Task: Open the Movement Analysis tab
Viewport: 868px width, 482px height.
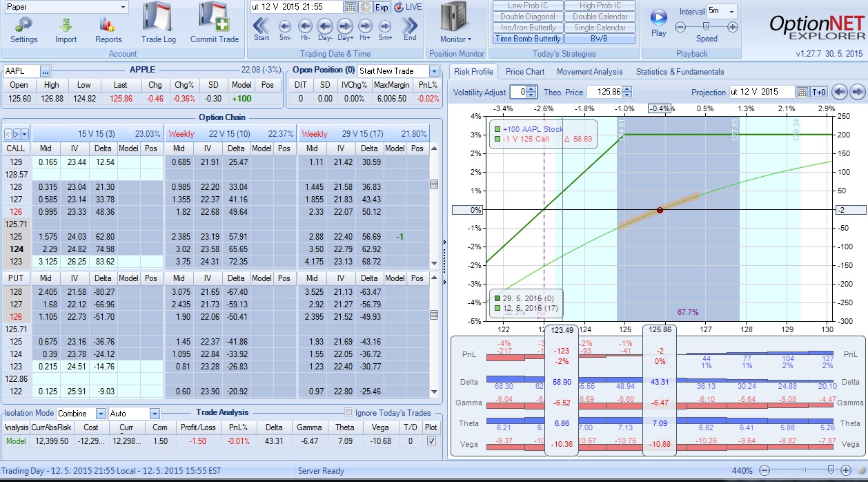Action: point(589,72)
